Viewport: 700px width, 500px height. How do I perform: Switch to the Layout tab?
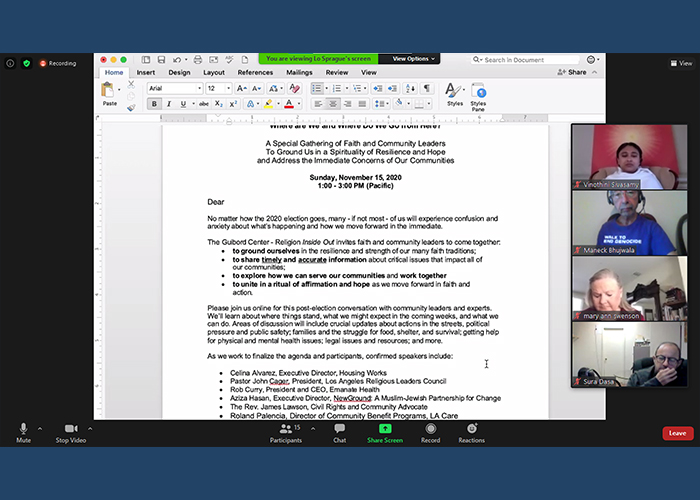tap(214, 72)
